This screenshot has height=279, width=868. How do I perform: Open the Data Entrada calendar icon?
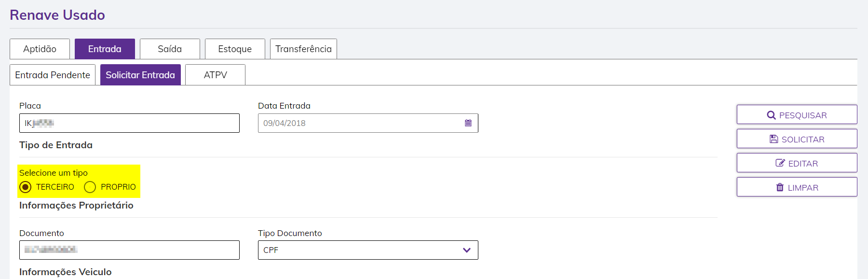468,123
